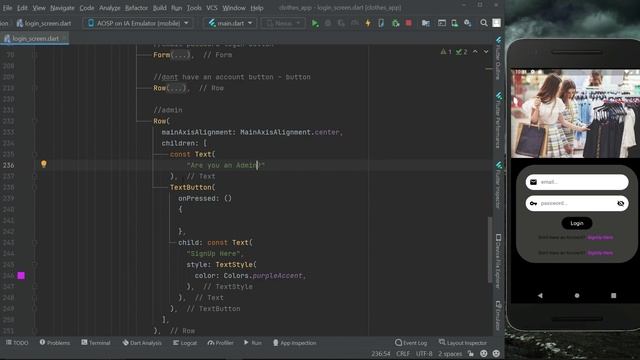Expand the folded Row(...) code region
This screenshot has height=360, width=640.
pyautogui.click(x=176, y=88)
